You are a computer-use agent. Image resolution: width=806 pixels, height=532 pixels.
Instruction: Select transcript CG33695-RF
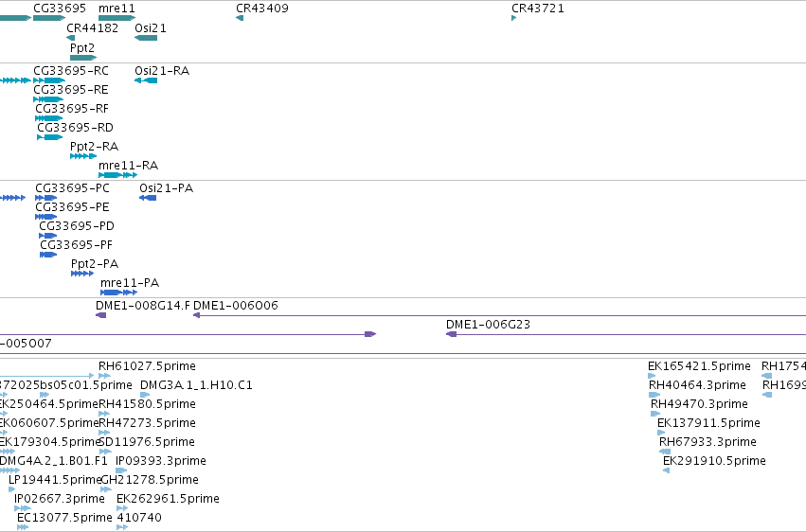49,118
